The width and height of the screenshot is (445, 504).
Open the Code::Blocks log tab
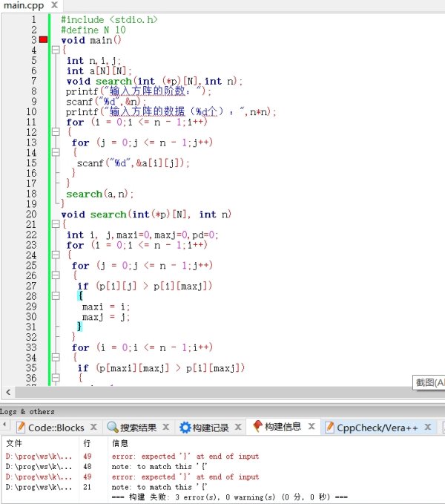pos(50,428)
